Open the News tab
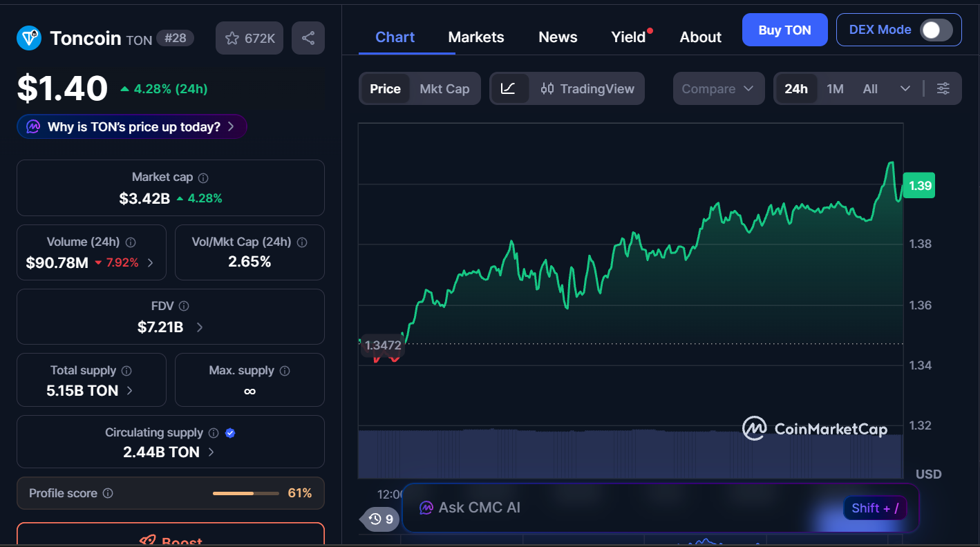Screen dimensions: 980x547 coord(557,37)
